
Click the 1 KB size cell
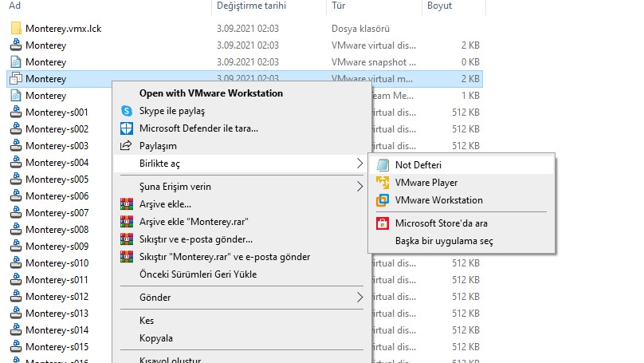pyautogui.click(x=470, y=96)
